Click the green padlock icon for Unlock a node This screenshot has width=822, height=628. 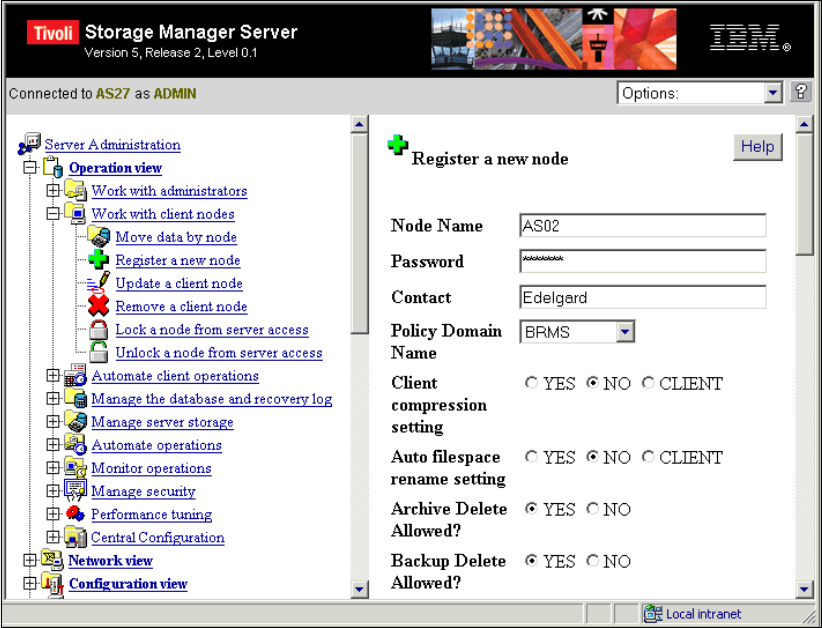[99, 352]
